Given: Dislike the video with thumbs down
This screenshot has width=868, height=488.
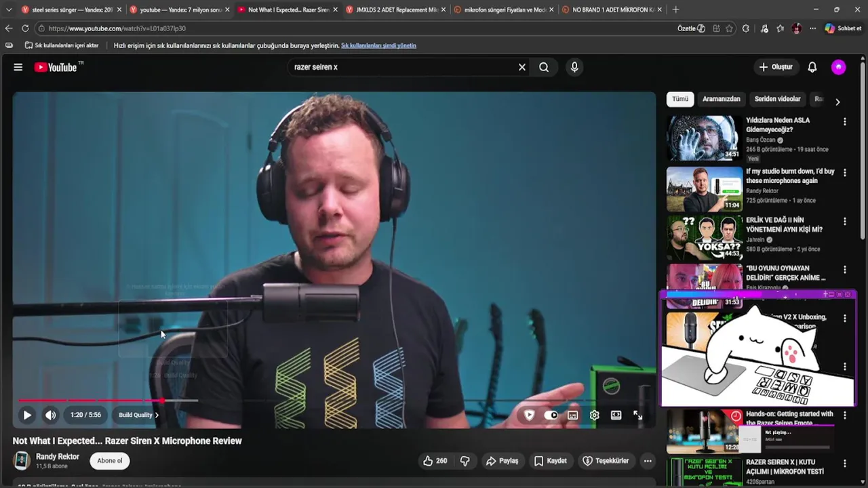Looking at the screenshot, I should click(465, 461).
